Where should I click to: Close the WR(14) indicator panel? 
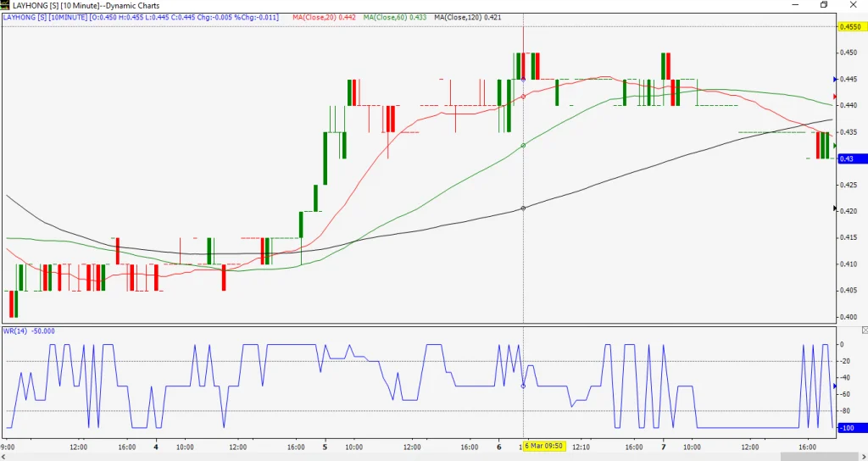[x=865, y=330]
